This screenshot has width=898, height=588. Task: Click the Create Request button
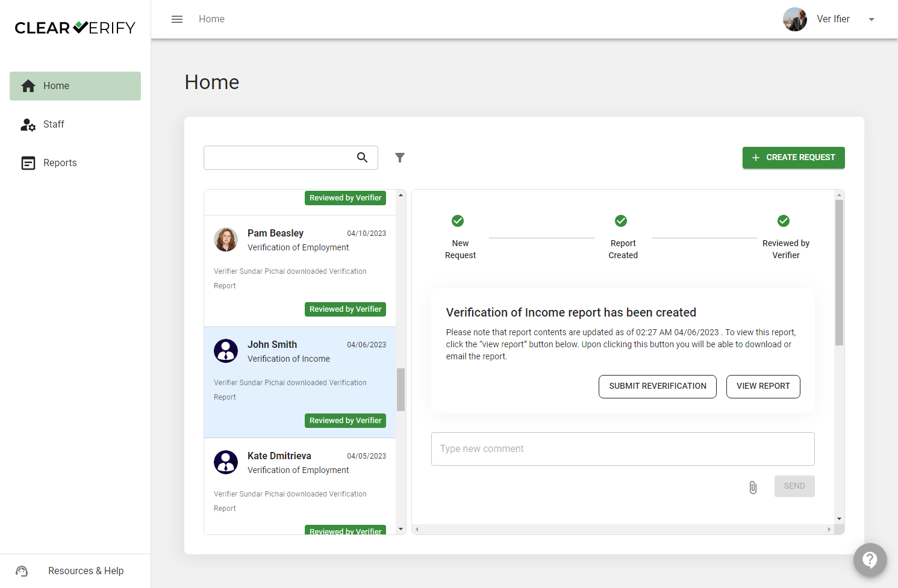pos(793,158)
